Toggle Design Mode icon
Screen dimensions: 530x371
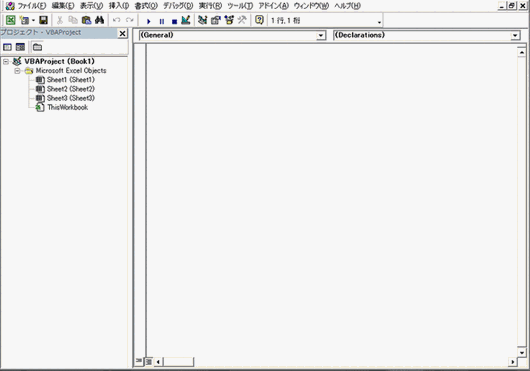pyautogui.click(x=186, y=20)
